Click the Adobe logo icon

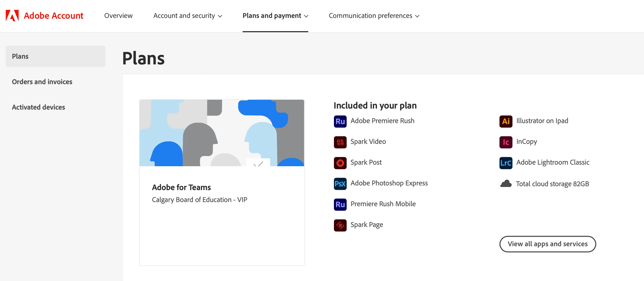click(12, 16)
